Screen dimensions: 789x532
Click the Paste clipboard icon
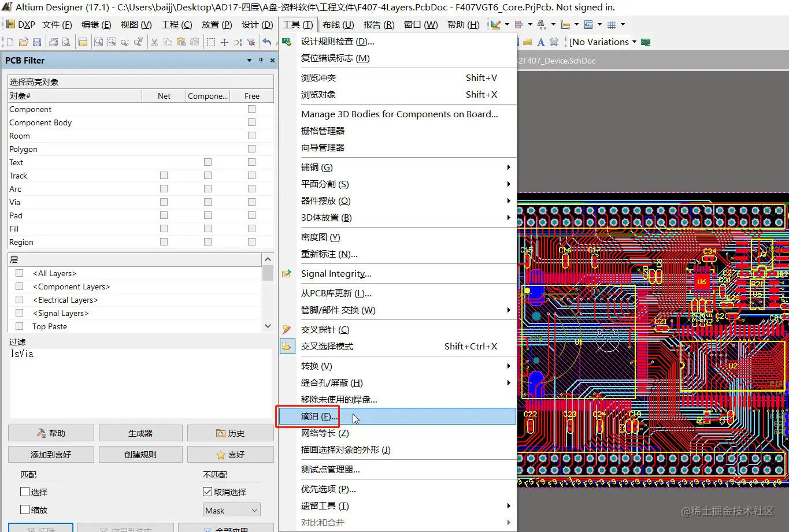coord(181,42)
